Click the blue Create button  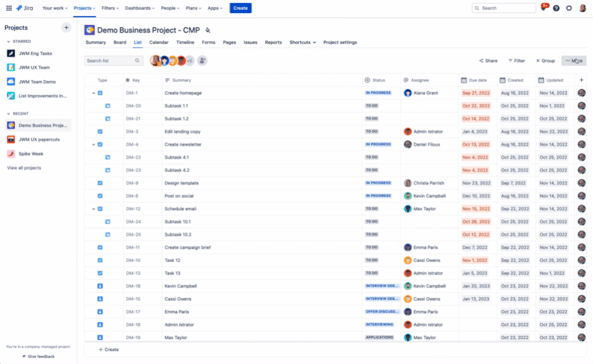point(241,8)
